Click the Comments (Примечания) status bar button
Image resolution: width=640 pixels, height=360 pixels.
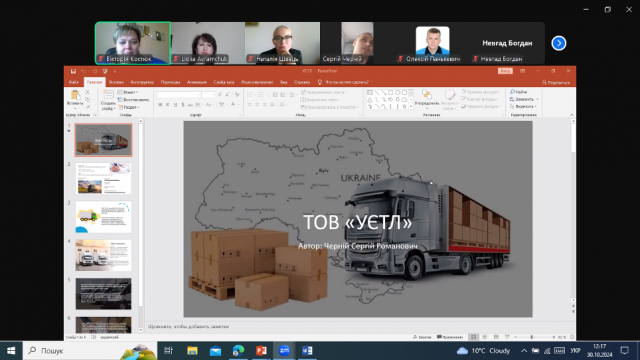450,337
